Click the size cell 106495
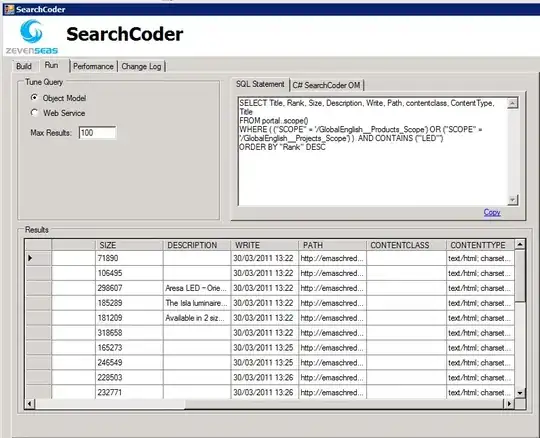This screenshot has width=540, height=438. (x=129, y=273)
